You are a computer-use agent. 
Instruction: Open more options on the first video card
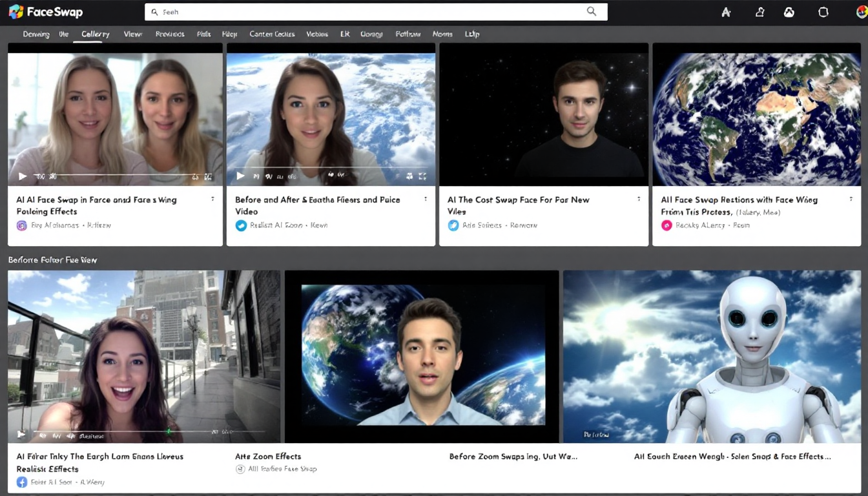pyautogui.click(x=212, y=200)
